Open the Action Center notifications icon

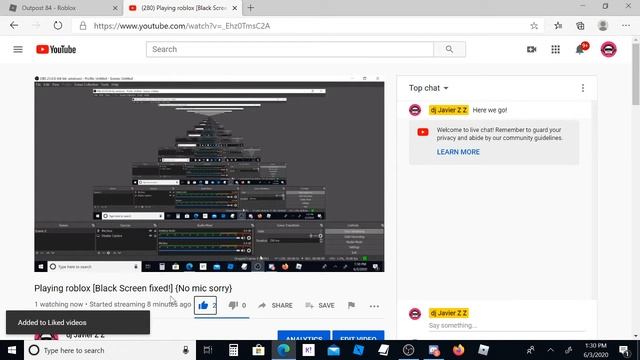pos(624,350)
